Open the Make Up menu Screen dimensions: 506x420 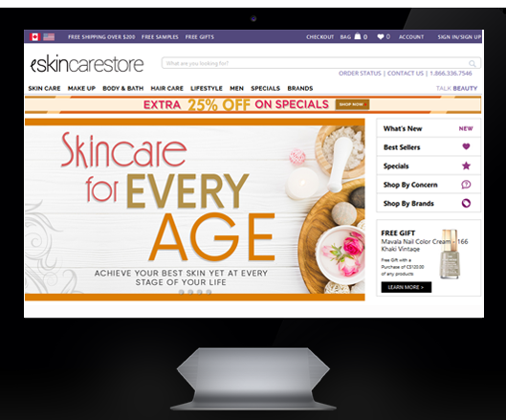[81, 88]
